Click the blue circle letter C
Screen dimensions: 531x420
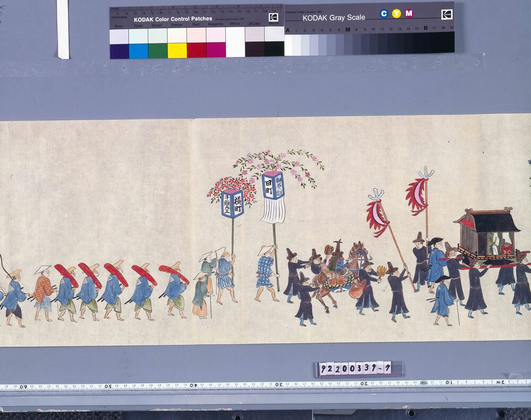click(x=384, y=14)
